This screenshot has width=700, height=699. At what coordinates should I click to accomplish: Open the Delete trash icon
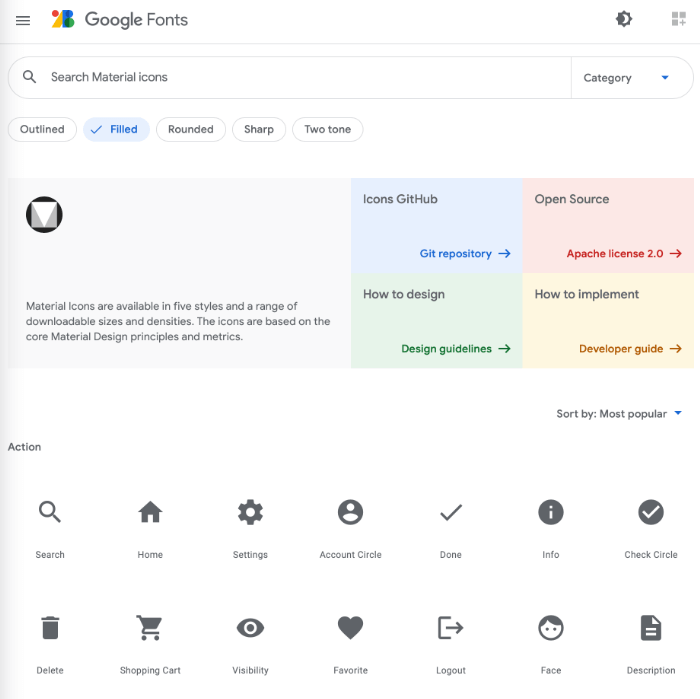tap(50, 628)
